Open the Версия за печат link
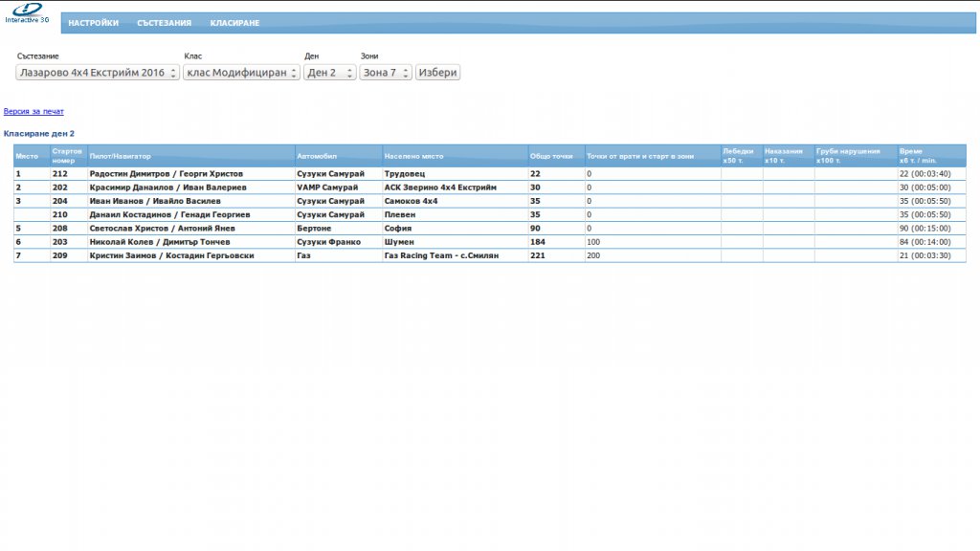The width and height of the screenshot is (980, 551). click(x=33, y=111)
